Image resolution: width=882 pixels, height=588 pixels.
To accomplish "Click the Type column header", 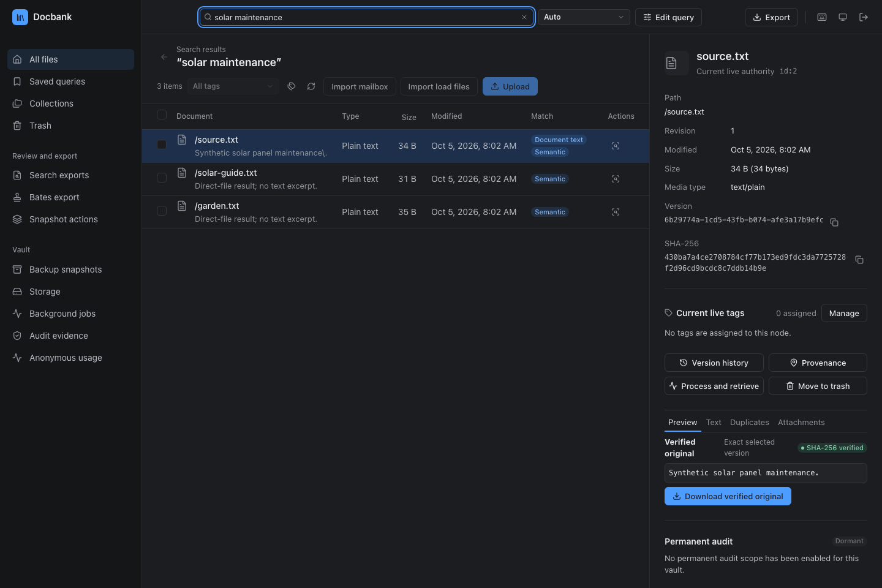I will click(x=350, y=116).
